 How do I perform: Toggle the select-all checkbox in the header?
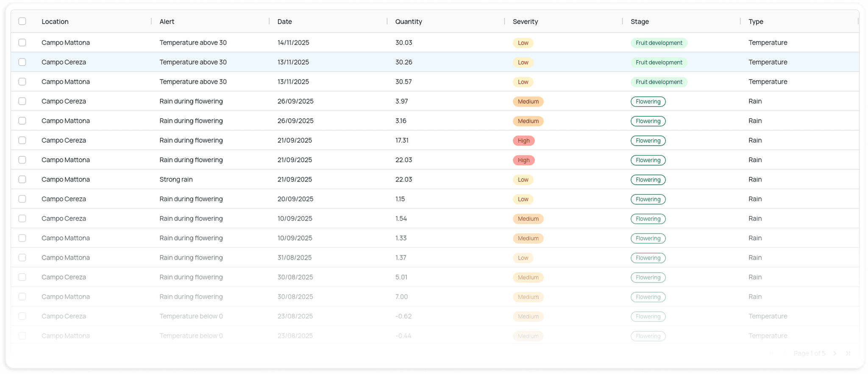[22, 21]
